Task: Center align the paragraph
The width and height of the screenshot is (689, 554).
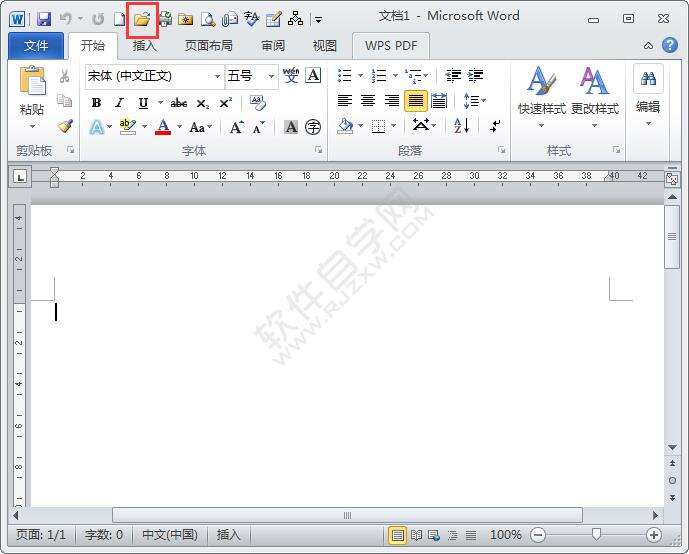Action: [368, 101]
